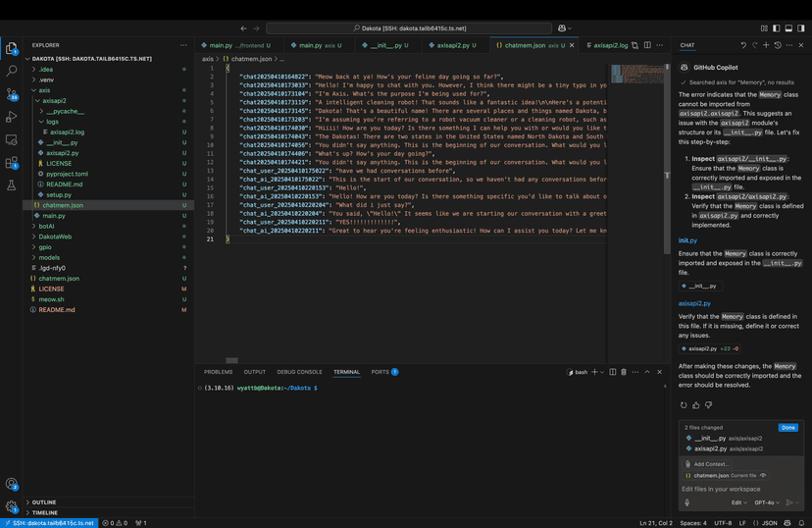
Task: Expand the DakotaWeb folder
Action: 55,237
